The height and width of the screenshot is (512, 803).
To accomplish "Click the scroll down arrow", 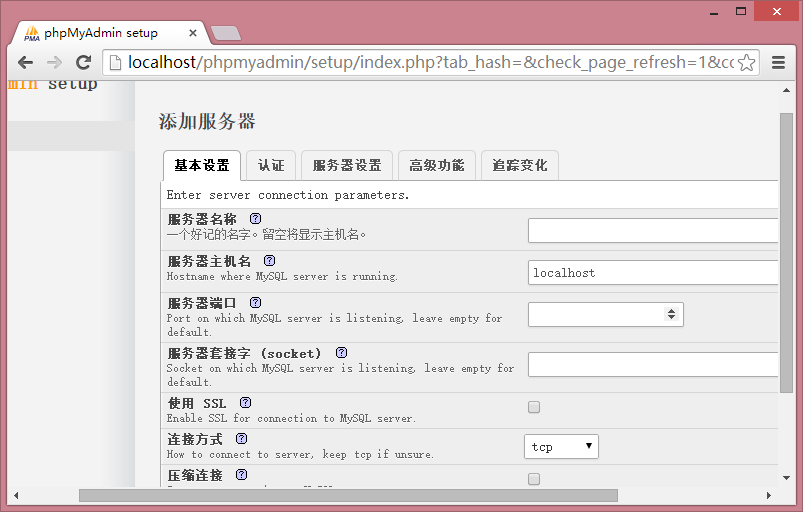I will pyautogui.click(x=786, y=478).
